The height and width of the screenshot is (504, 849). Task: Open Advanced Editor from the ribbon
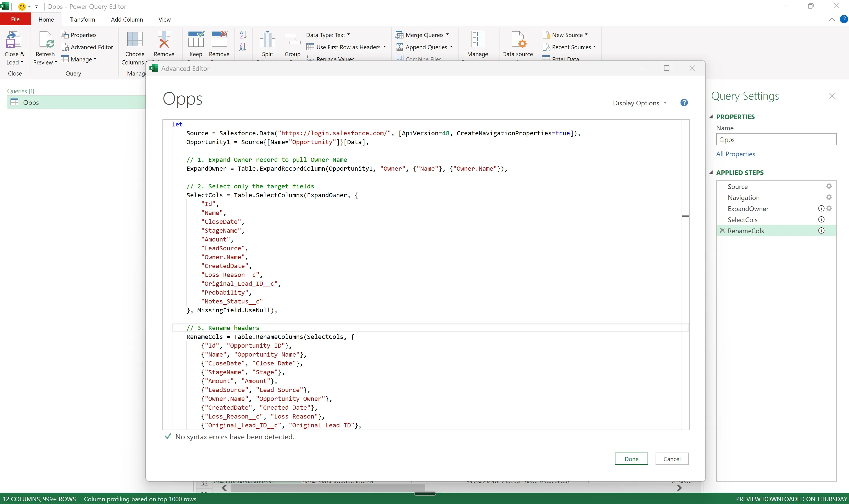click(87, 47)
